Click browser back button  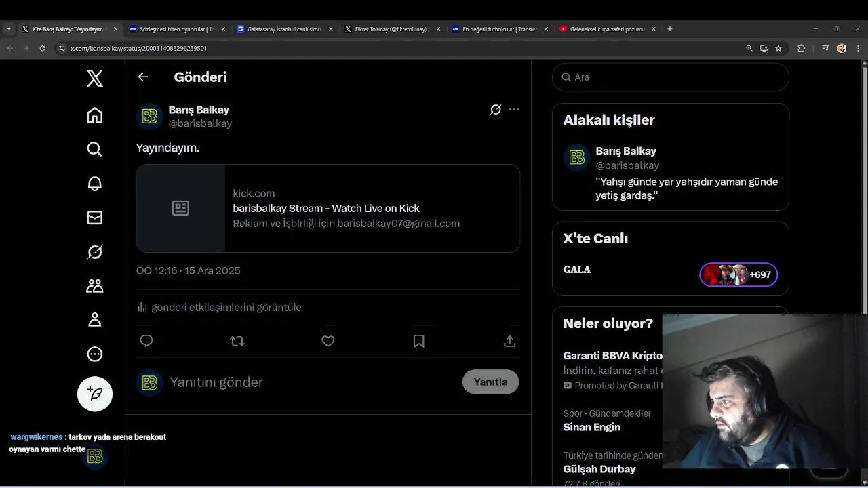(x=10, y=48)
